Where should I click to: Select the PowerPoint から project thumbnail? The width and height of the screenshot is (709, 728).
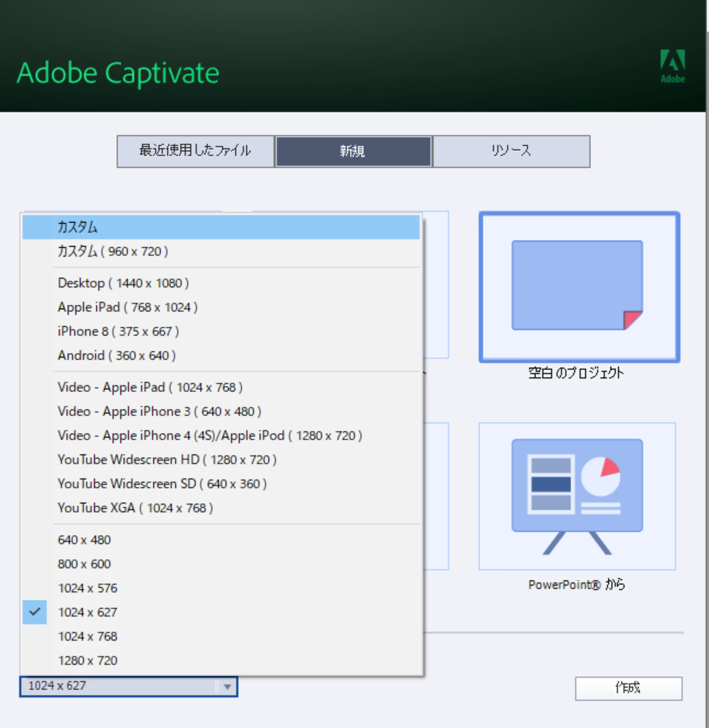click(577, 496)
